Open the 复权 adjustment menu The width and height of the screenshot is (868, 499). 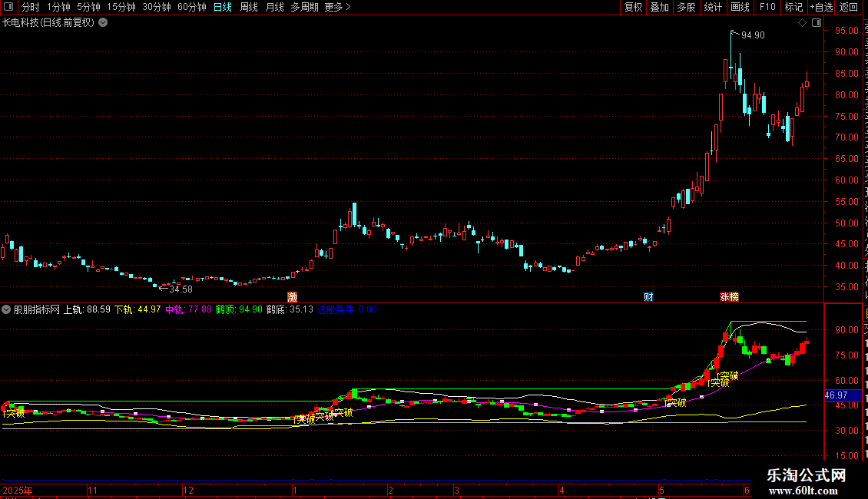coord(633,7)
